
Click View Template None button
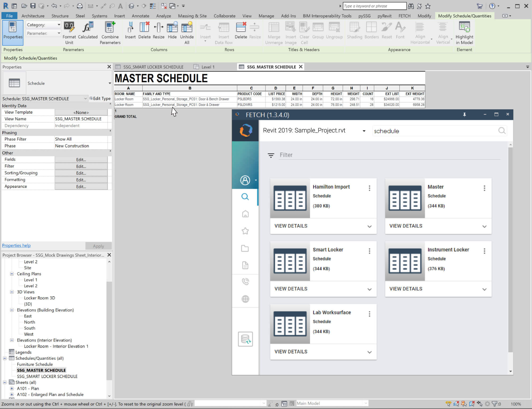click(81, 112)
